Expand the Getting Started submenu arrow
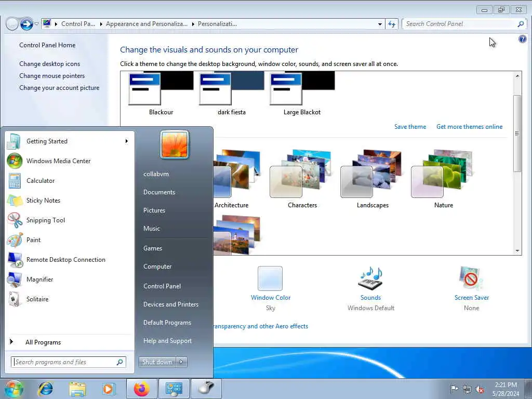532x399 pixels. (127, 141)
